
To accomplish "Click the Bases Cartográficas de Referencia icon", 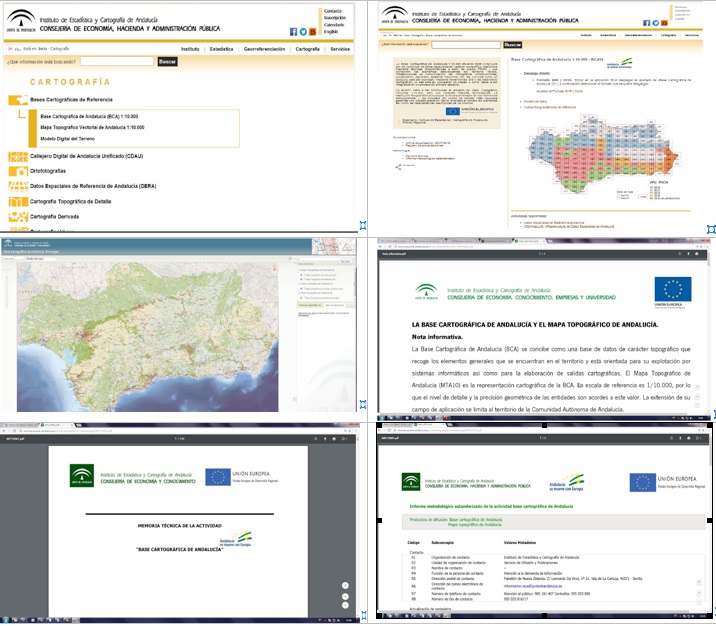I will click(18, 100).
